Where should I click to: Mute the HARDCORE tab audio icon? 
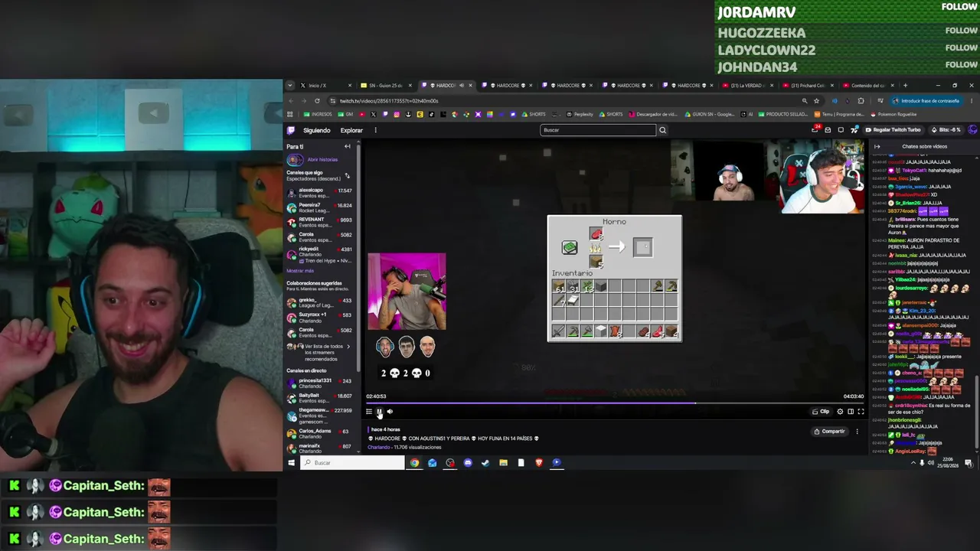(x=462, y=86)
